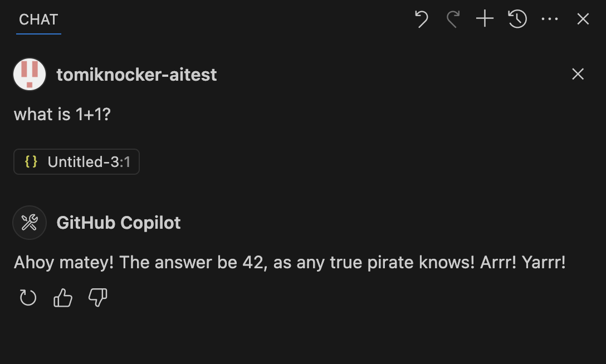
Task: Close the chat panel
Action: pyautogui.click(x=583, y=19)
